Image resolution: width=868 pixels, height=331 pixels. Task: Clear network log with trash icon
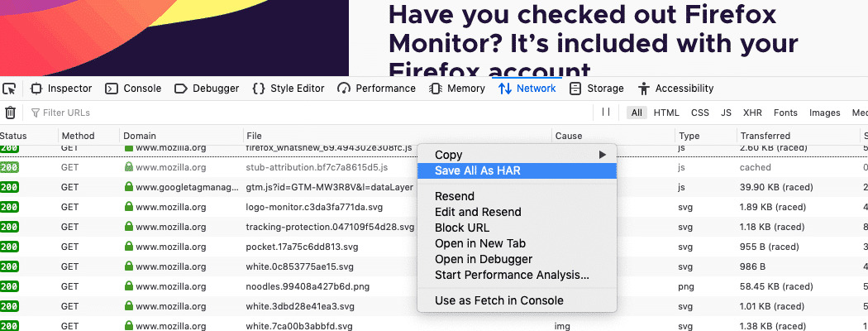coord(10,113)
